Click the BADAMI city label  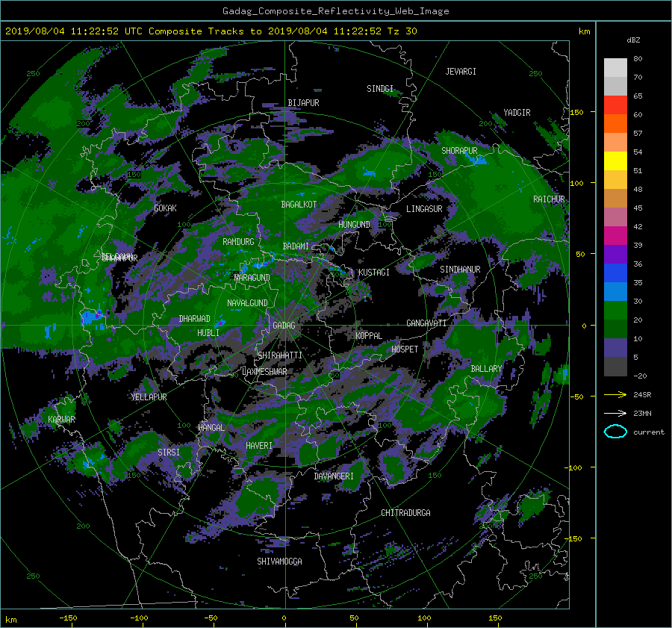(x=296, y=246)
